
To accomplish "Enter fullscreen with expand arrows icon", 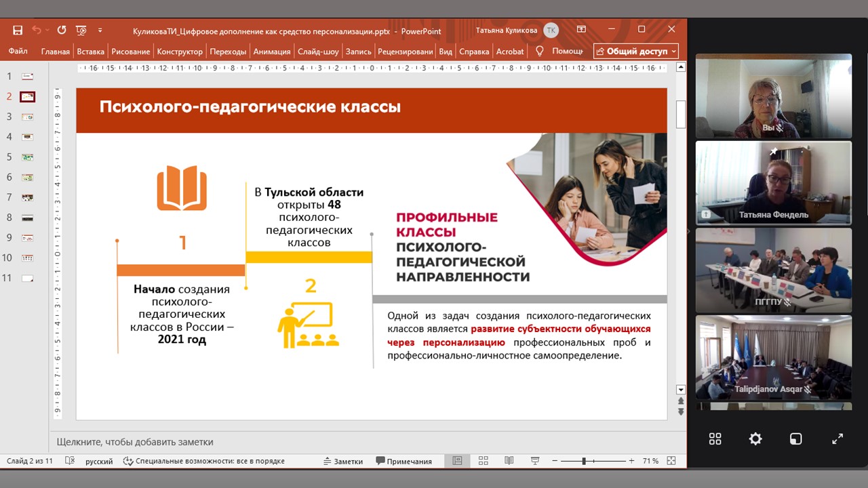I will point(837,439).
